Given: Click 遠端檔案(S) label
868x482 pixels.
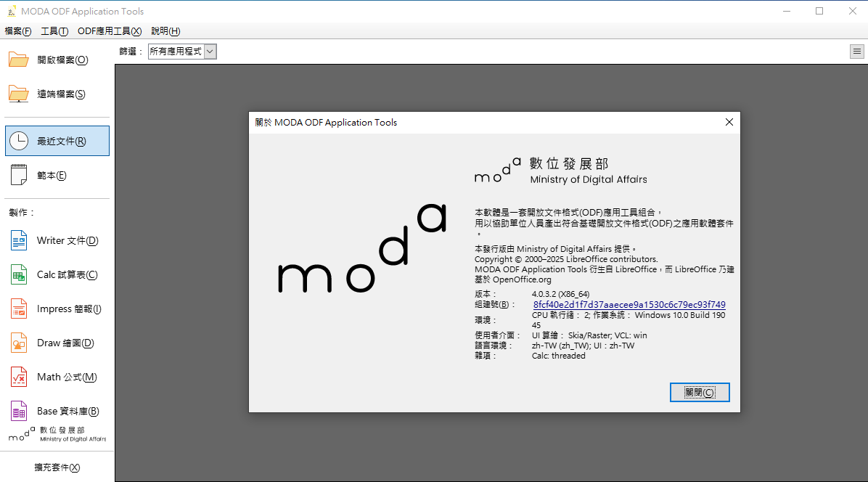Looking at the screenshot, I should click(62, 94).
